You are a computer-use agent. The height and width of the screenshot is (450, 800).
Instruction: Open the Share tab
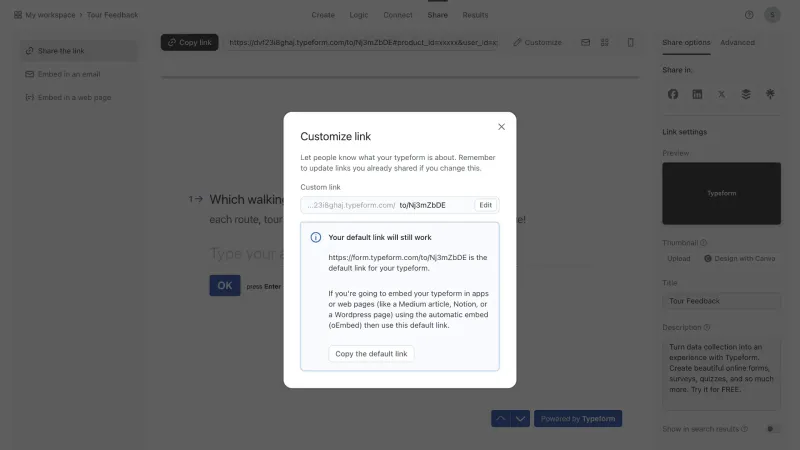pos(438,15)
